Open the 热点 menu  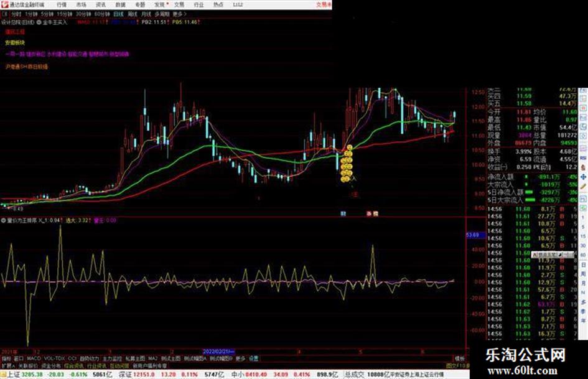coord(218,4)
